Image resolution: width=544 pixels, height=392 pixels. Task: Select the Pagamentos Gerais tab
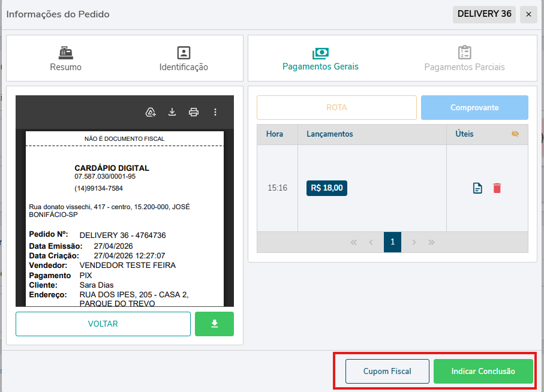click(x=320, y=59)
